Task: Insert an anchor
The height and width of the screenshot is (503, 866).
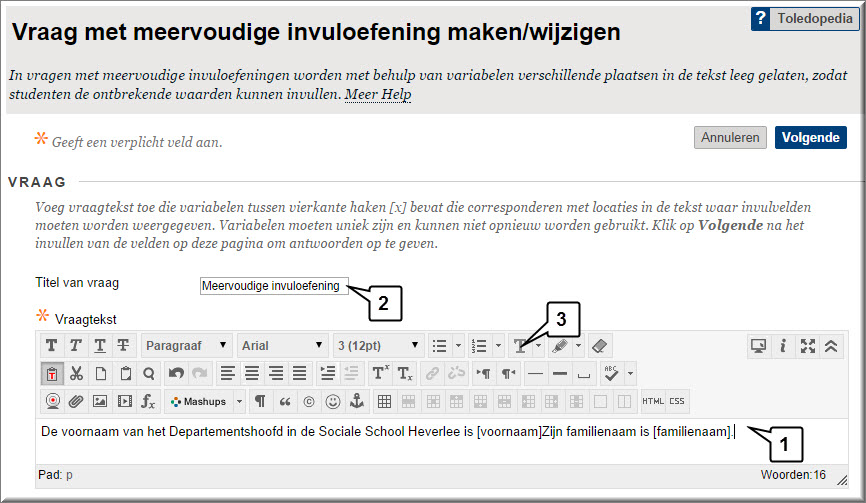Action: pos(357,401)
